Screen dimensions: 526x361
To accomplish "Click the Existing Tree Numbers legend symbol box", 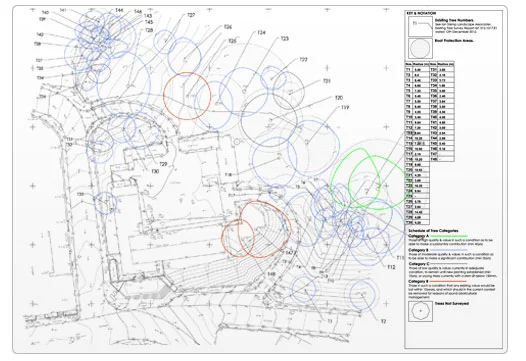I will coord(420,27).
